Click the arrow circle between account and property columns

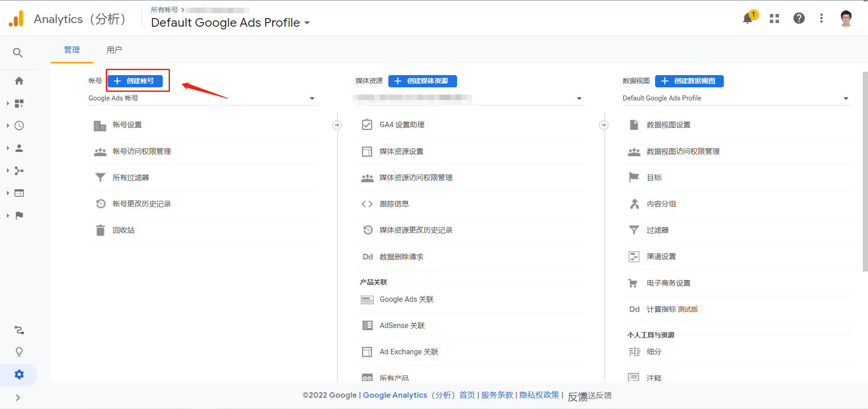pyautogui.click(x=337, y=125)
